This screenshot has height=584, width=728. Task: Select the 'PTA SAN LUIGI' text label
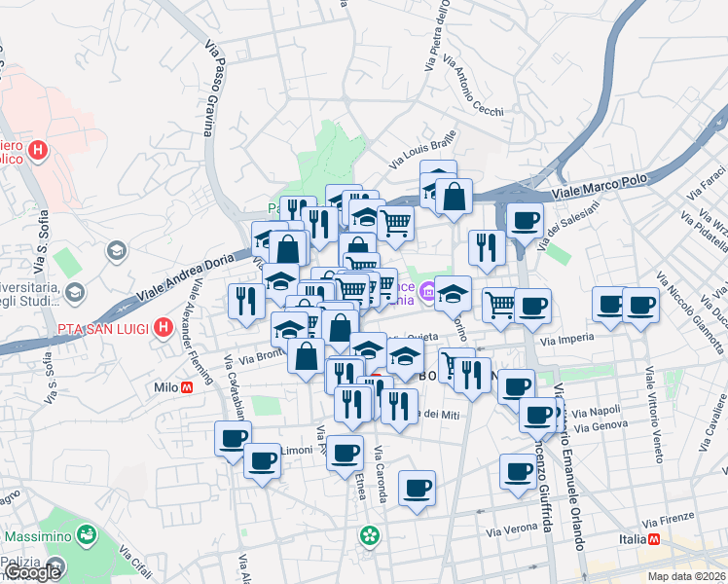point(103,329)
